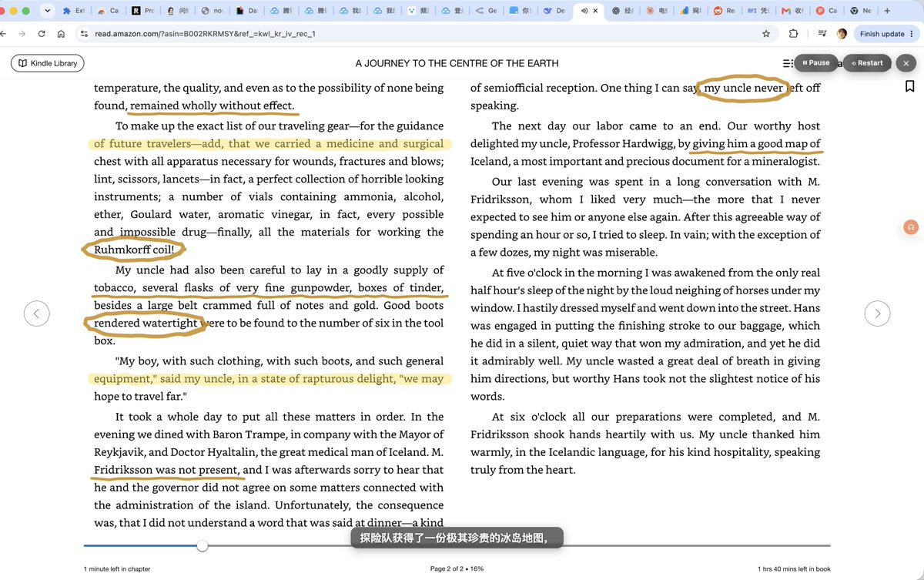Switch to the '你' tab
The image size is (924, 580).
(520, 11)
